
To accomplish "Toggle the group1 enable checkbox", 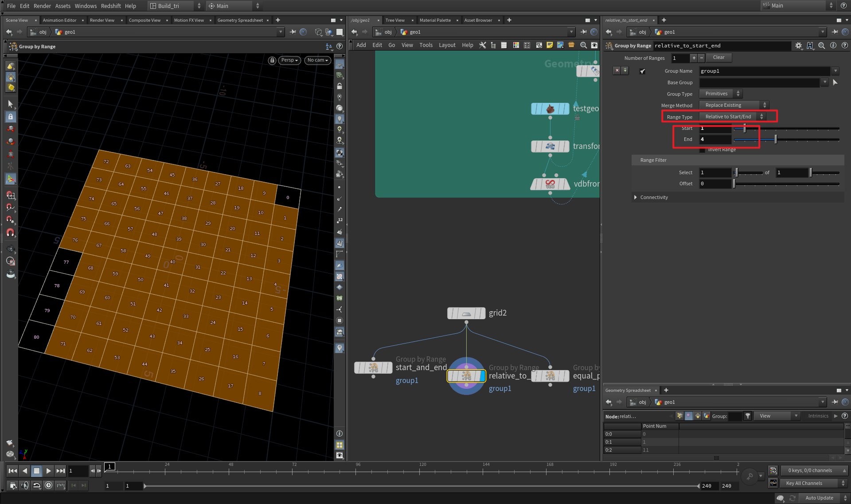I will coord(642,71).
